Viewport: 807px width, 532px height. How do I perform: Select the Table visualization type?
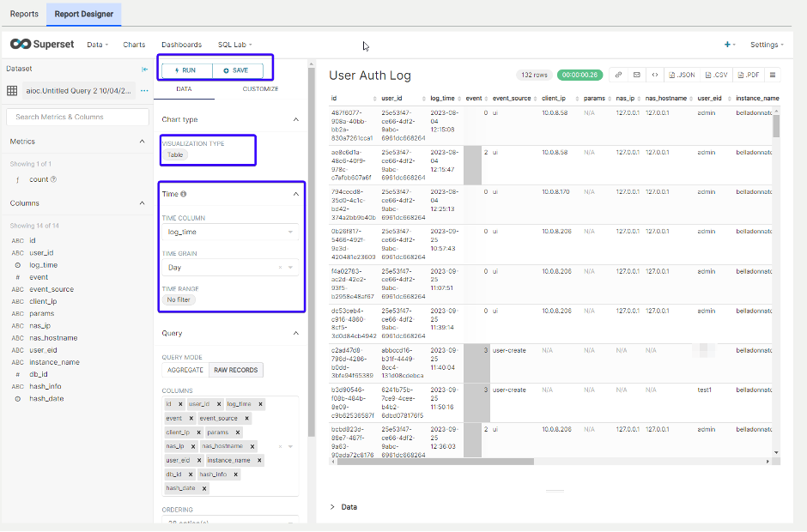pos(177,154)
